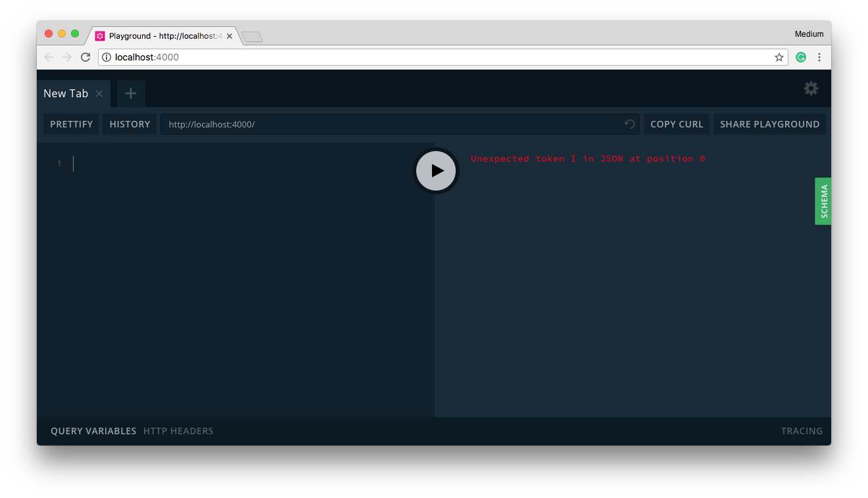This screenshot has width=868, height=498.
Task: Click Share Playground button
Action: (x=769, y=124)
